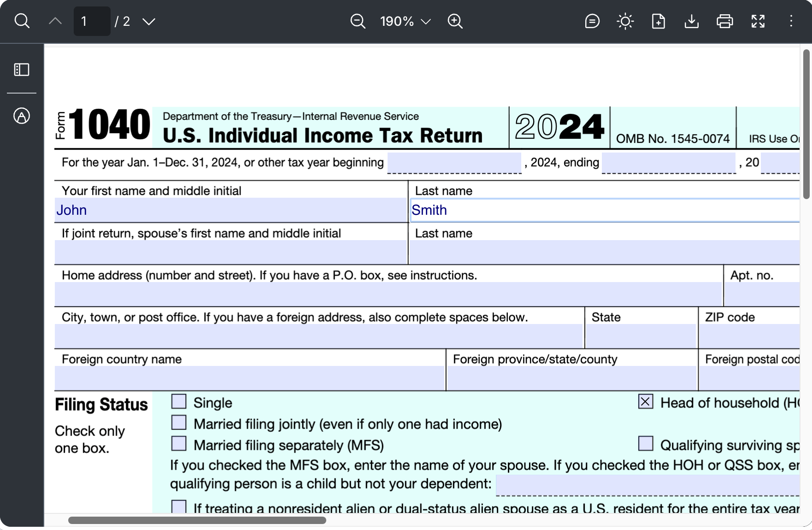
Task: Open the comments panel icon
Action: click(592, 21)
